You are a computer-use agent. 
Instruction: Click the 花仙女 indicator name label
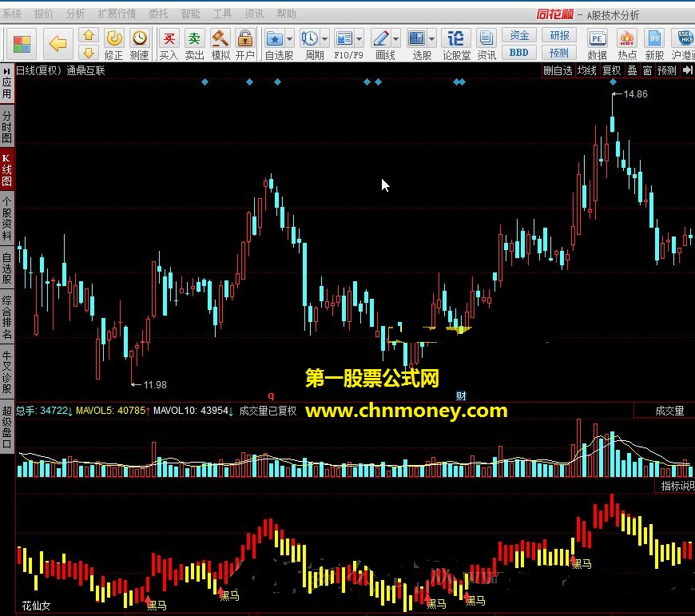[x=36, y=606]
